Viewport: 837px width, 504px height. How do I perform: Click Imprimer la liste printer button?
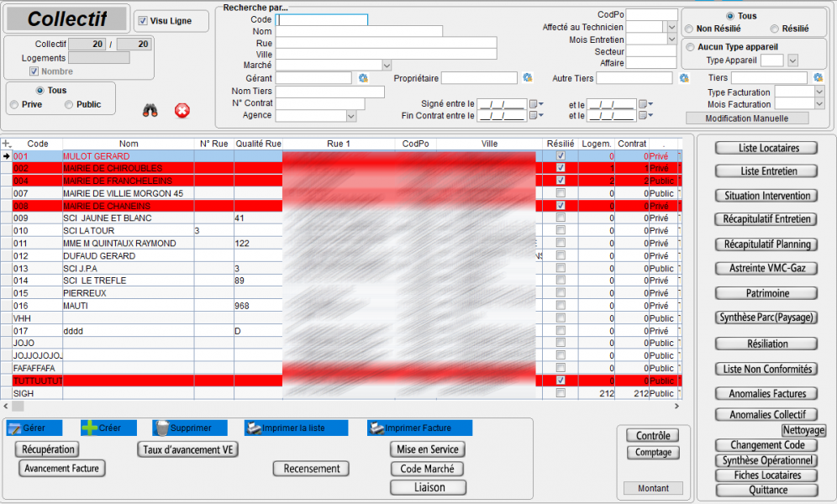[x=297, y=428]
